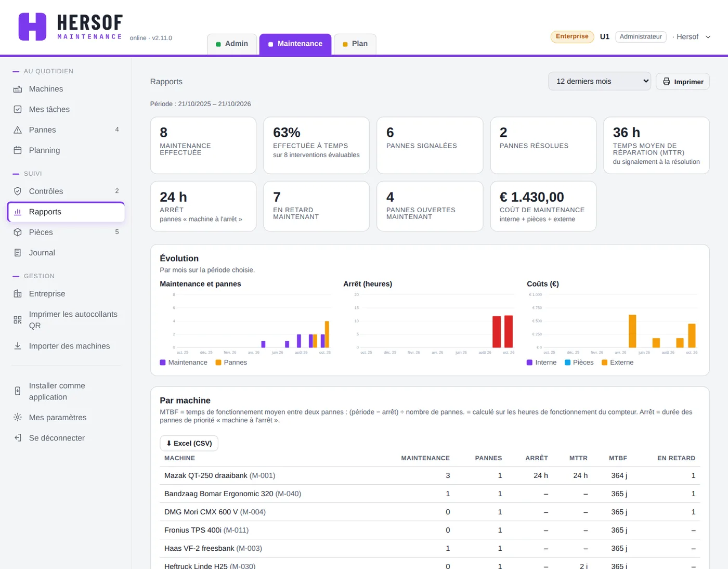Screen dimensions: 728x569
Task: Click the Entreprise building icon
Action: click(x=18, y=294)
